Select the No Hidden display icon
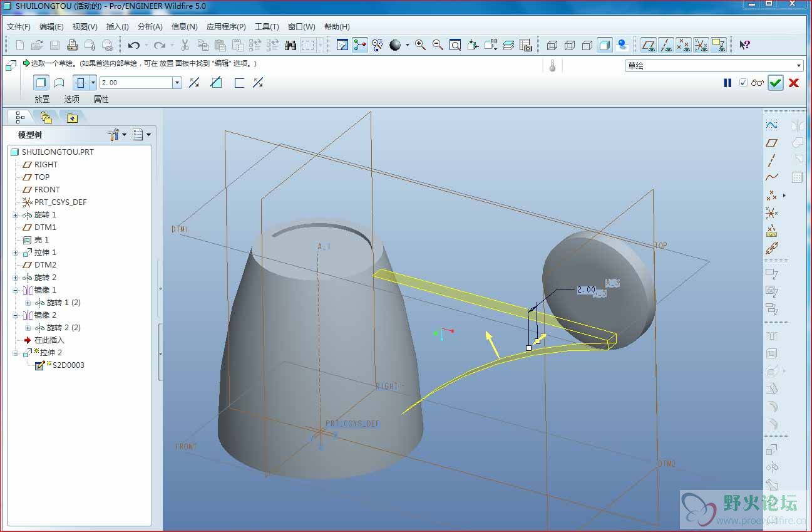Screen dimensions: 812x532 coord(587,45)
